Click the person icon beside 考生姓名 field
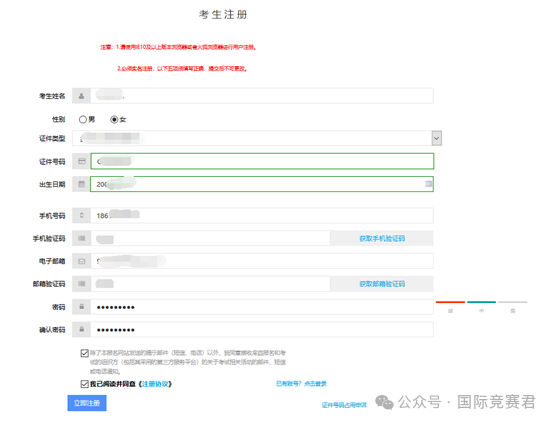Viewport: 554px width, 424px height. click(x=82, y=96)
